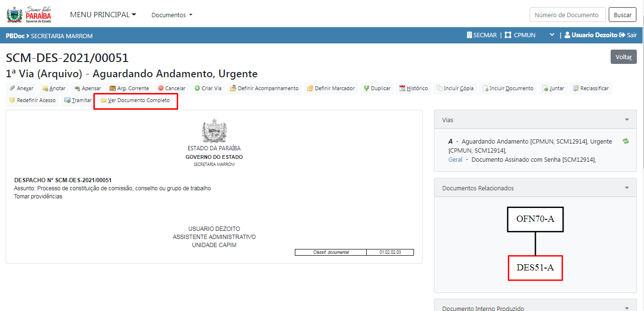The image size is (644, 311).
Task: Click the green refresh icon in Vias
Action: tap(625, 141)
